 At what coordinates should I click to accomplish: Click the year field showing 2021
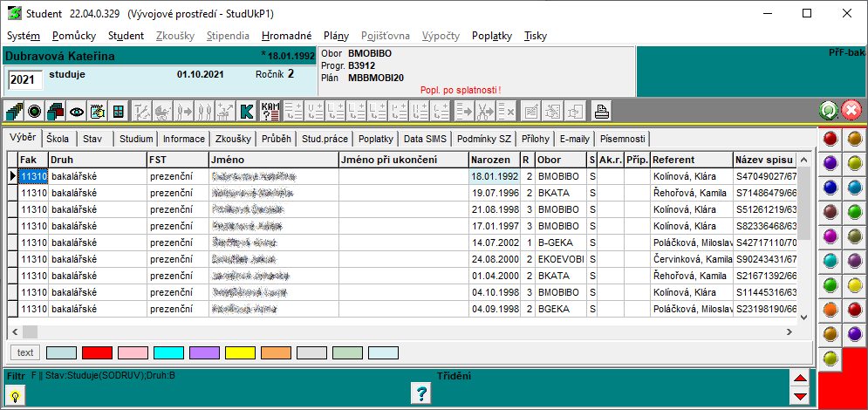pos(25,80)
